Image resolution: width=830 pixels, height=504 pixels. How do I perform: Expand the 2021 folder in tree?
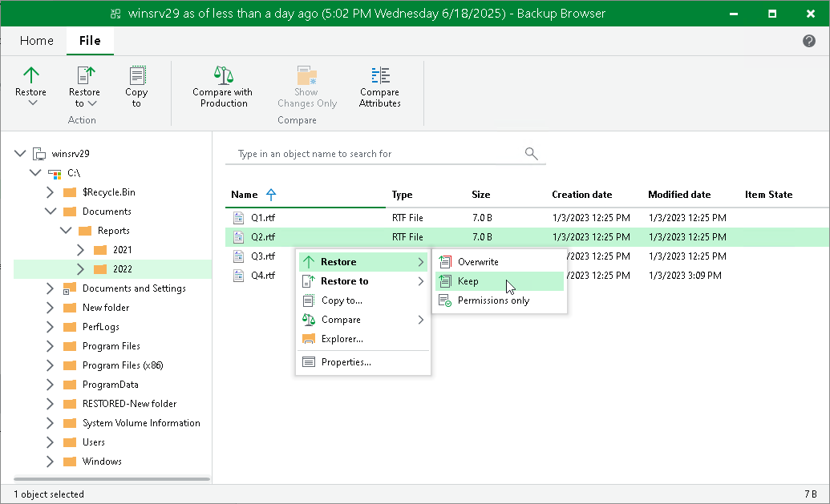(80, 250)
